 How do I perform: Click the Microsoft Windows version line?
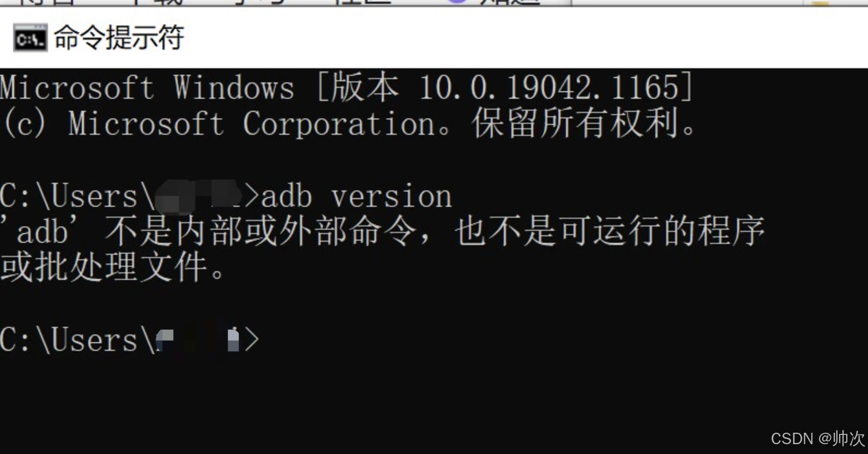tap(346, 87)
